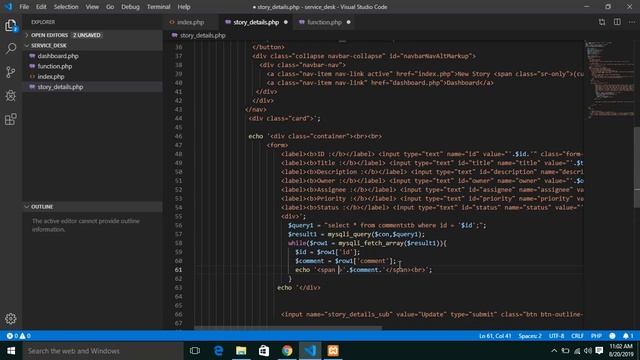The height and width of the screenshot is (360, 640).
Task: Switch to the story_details.php tab
Action: [x=256, y=22]
